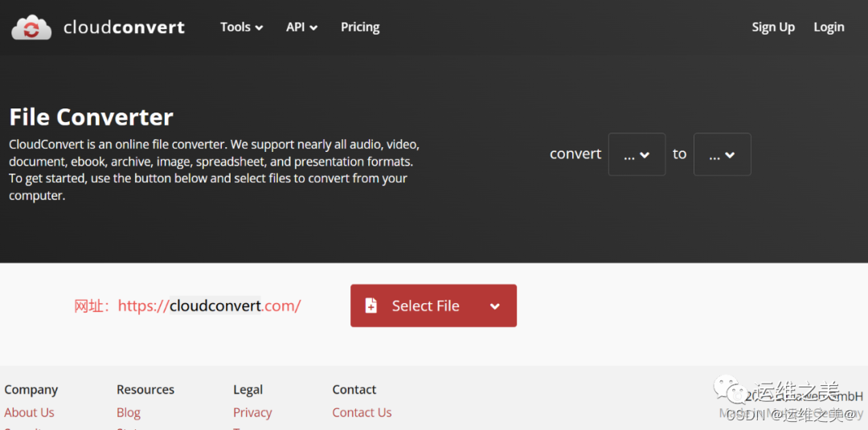Click the File Converter heading

92,117
